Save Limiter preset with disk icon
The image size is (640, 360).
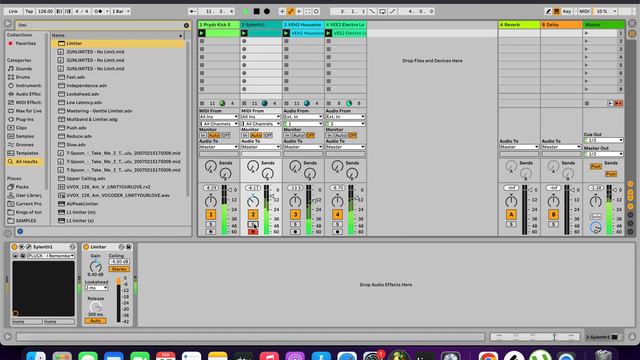coord(129,247)
